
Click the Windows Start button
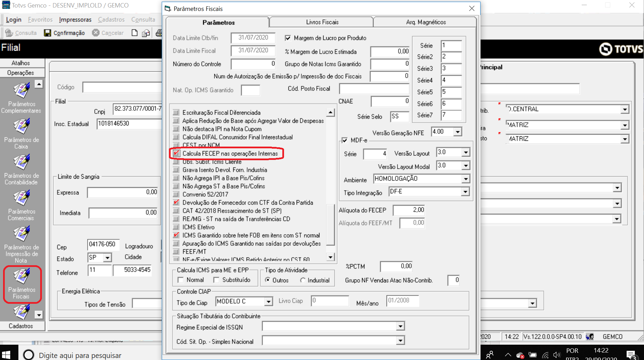click(6, 355)
